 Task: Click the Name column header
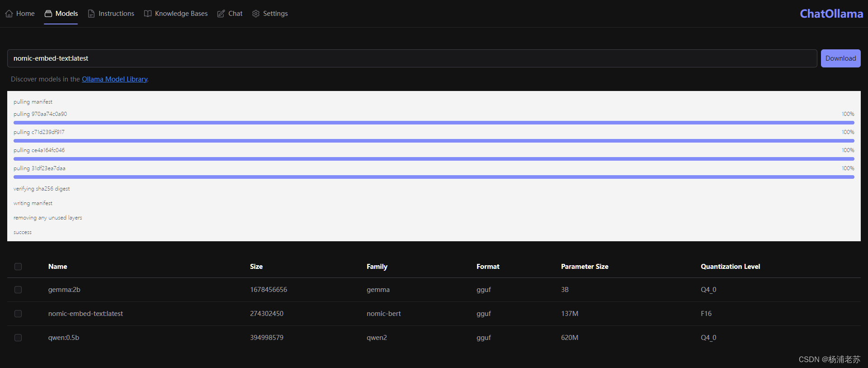tap(57, 267)
